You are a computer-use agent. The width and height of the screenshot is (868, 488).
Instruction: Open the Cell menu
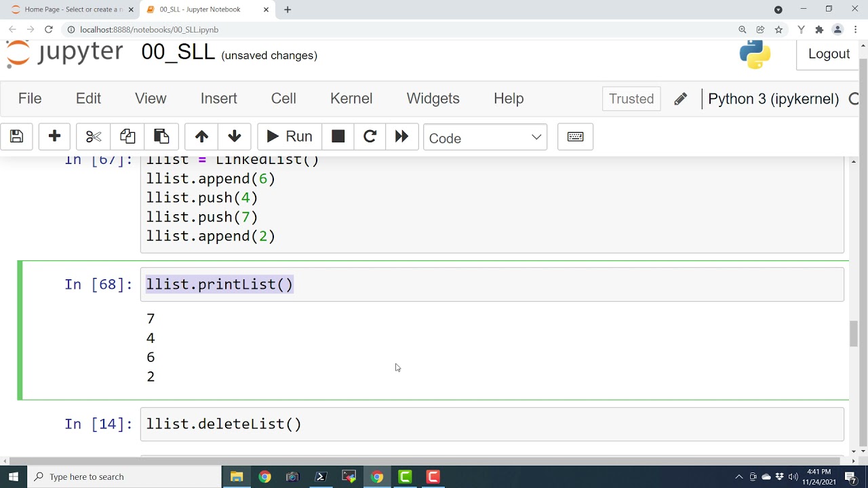tap(283, 98)
